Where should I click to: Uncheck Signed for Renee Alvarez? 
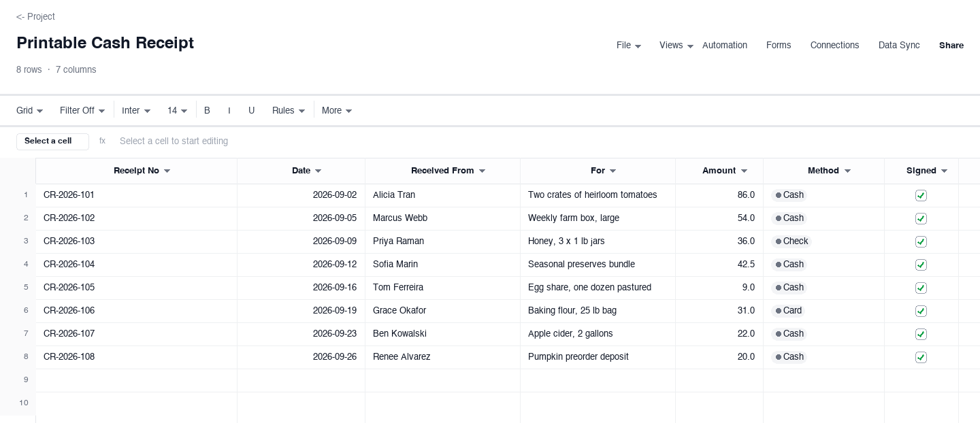(921, 357)
